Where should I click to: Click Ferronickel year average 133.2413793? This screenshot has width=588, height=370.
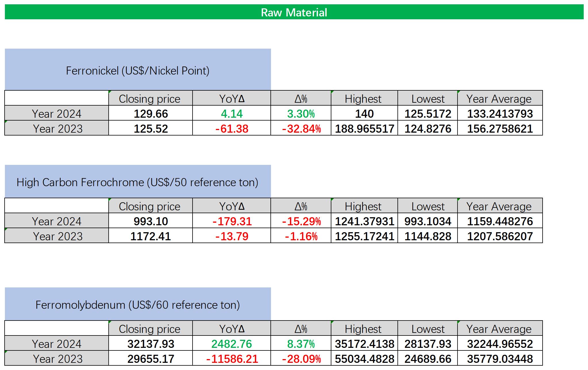[500, 114]
